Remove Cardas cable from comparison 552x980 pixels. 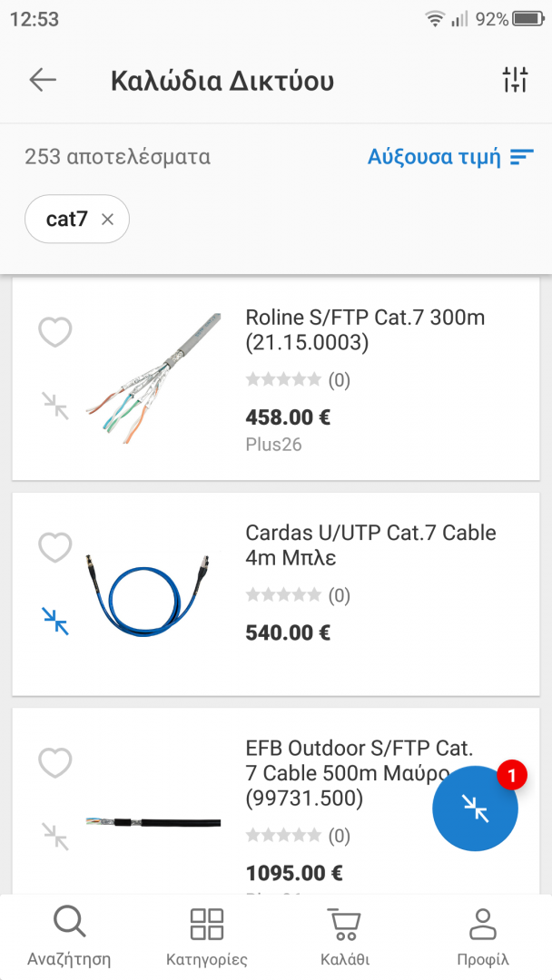pyautogui.click(x=55, y=621)
